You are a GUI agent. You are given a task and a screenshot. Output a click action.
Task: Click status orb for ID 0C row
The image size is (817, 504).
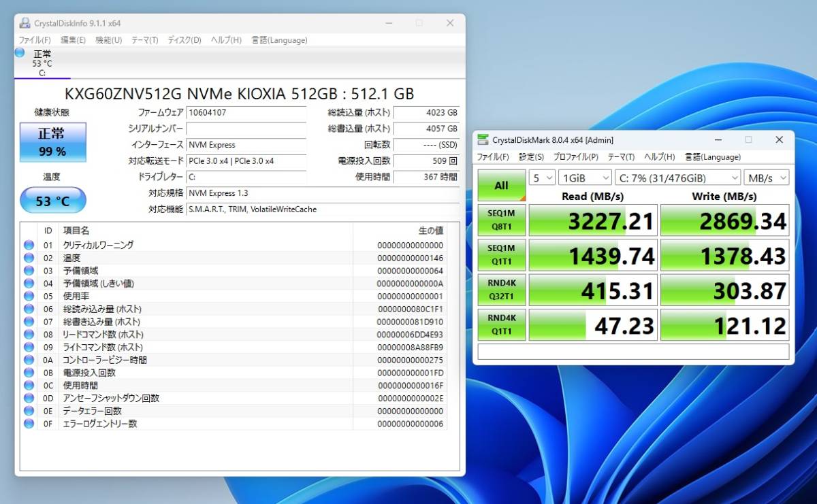point(29,385)
